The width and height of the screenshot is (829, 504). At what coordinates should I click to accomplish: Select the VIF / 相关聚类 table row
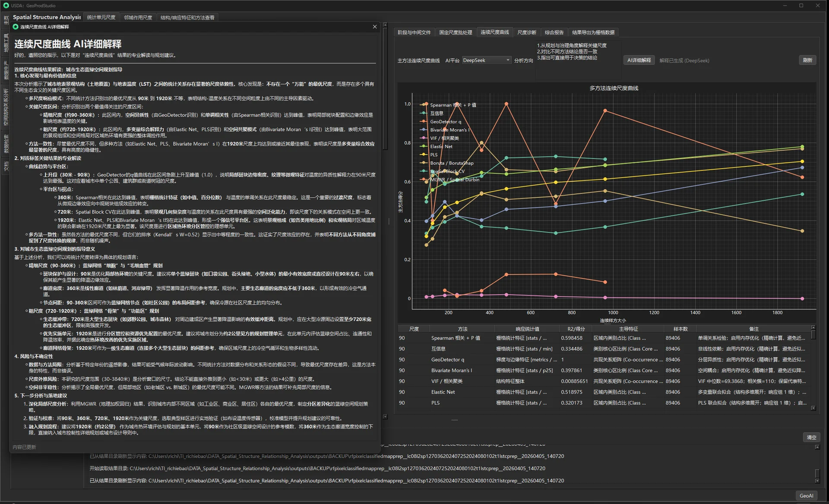pyautogui.click(x=604, y=381)
